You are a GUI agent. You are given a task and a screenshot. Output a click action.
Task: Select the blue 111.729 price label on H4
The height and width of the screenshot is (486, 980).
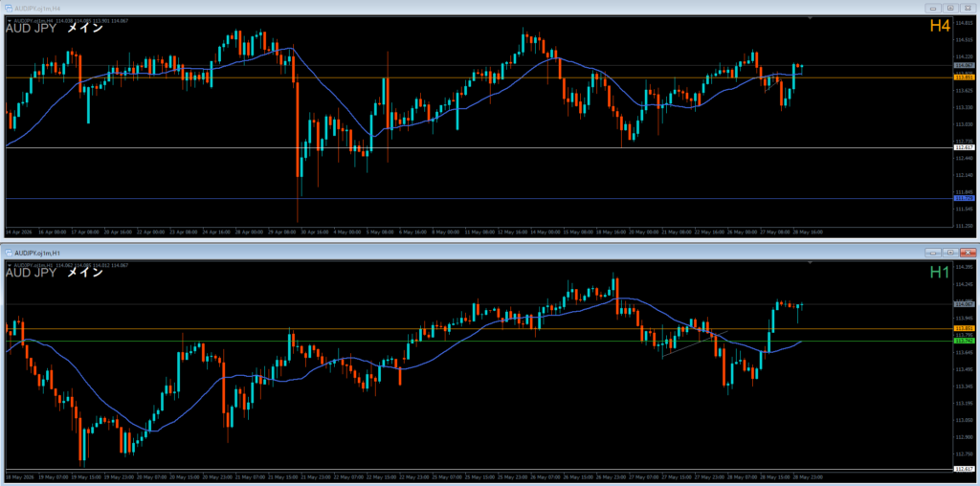tap(962, 199)
